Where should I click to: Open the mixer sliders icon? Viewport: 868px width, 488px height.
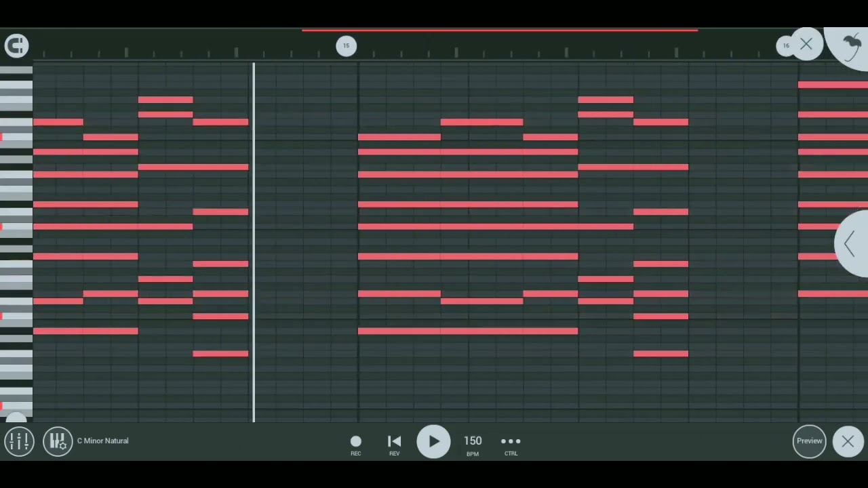19,441
